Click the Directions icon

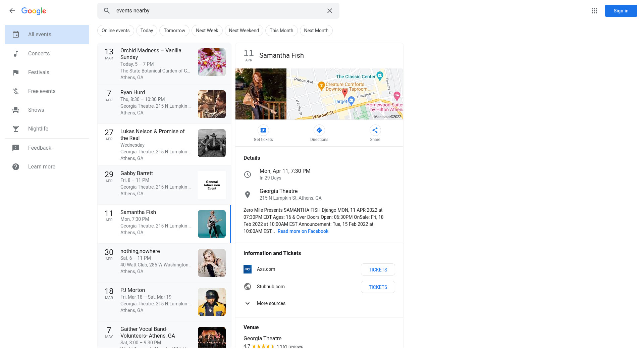tap(319, 130)
